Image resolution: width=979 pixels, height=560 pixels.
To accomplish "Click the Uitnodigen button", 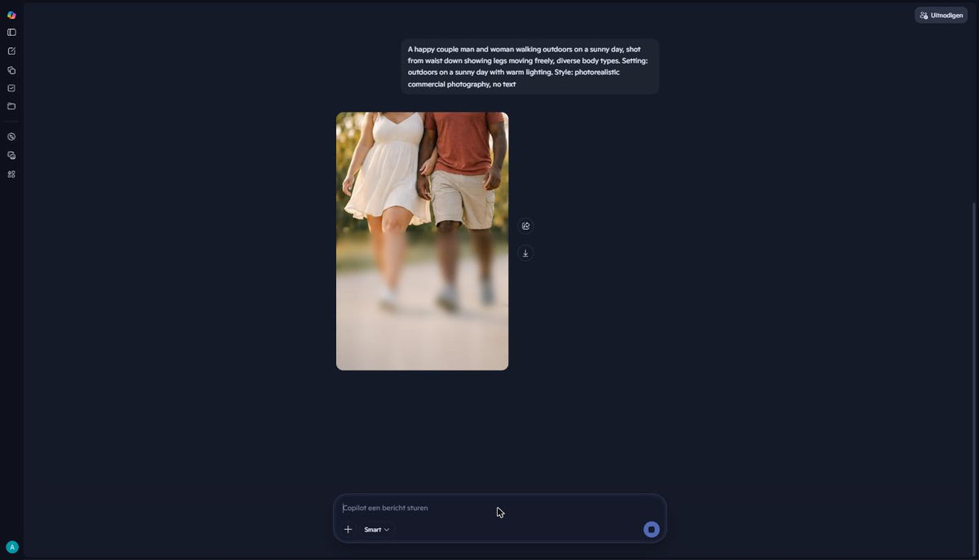I will pyautogui.click(x=941, y=15).
